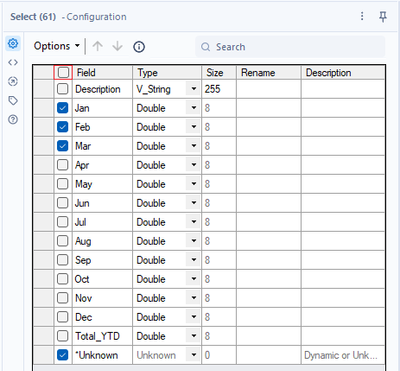Click the info circle icon
The width and height of the screenshot is (400, 371).
pos(139,47)
